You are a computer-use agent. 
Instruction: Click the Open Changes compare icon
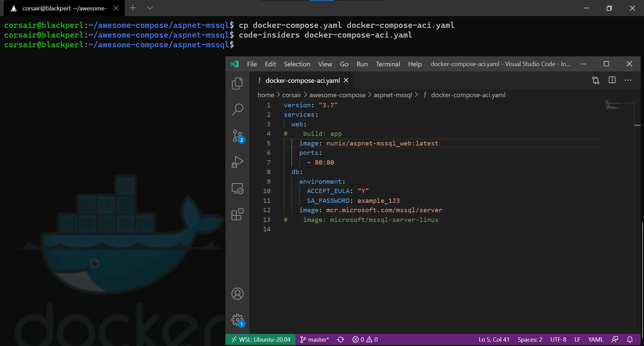[596, 80]
